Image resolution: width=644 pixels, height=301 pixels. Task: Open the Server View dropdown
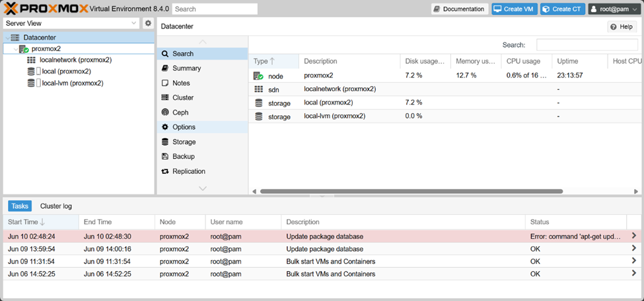[71, 23]
